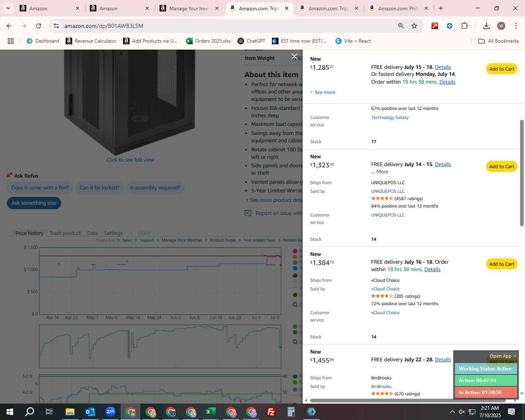525x420 pixels.
Task: Open BmBrooks seller link
Action: [381, 386]
